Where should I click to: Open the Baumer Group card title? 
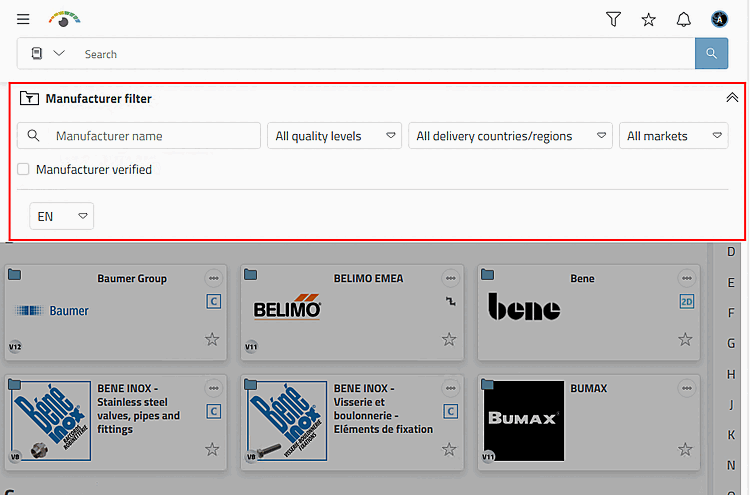(x=132, y=278)
